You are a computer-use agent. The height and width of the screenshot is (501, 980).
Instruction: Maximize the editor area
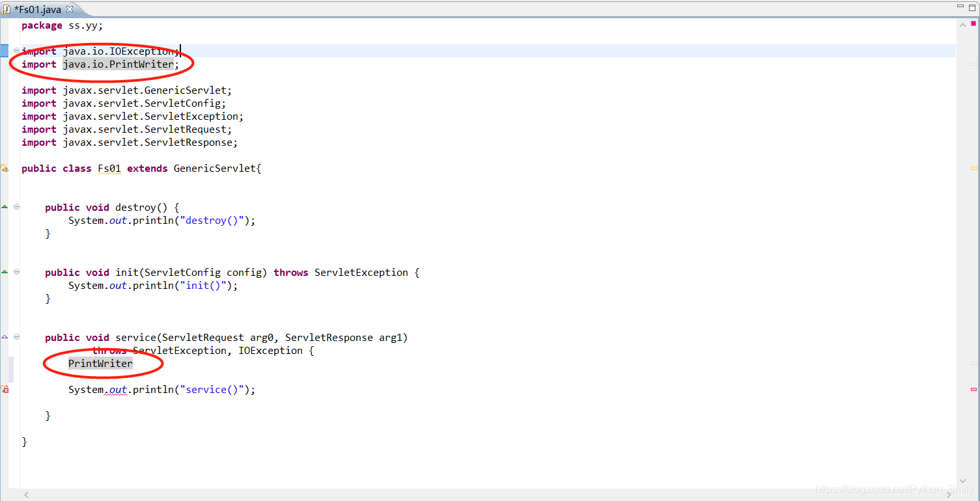(x=972, y=7)
